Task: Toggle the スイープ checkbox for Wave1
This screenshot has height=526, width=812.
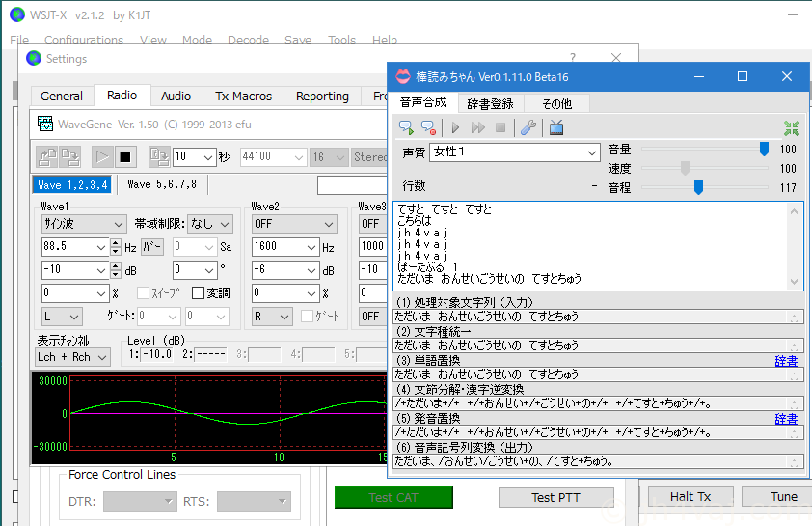Action: [x=143, y=293]
